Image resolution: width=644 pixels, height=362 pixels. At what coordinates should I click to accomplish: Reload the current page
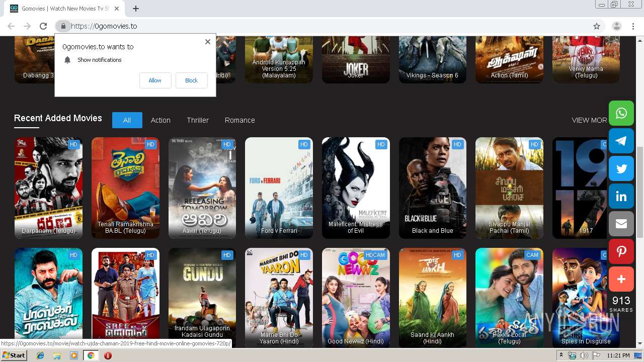[x=43, y=26]
